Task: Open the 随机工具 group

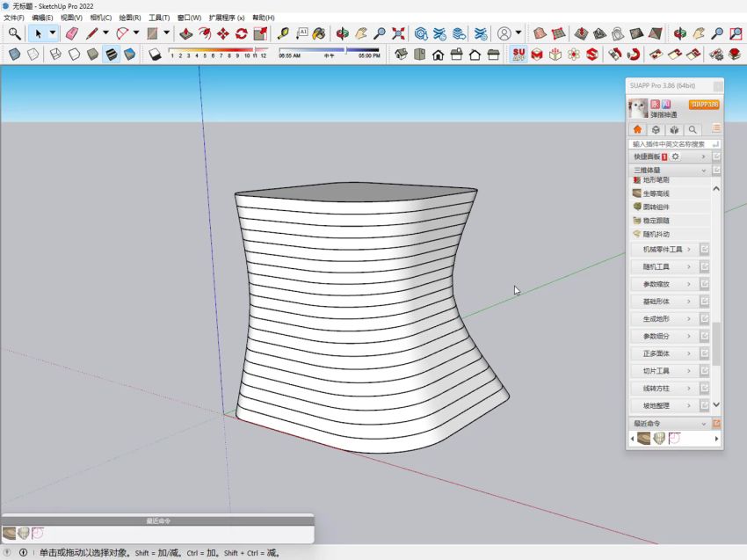Action: point(666,267)
